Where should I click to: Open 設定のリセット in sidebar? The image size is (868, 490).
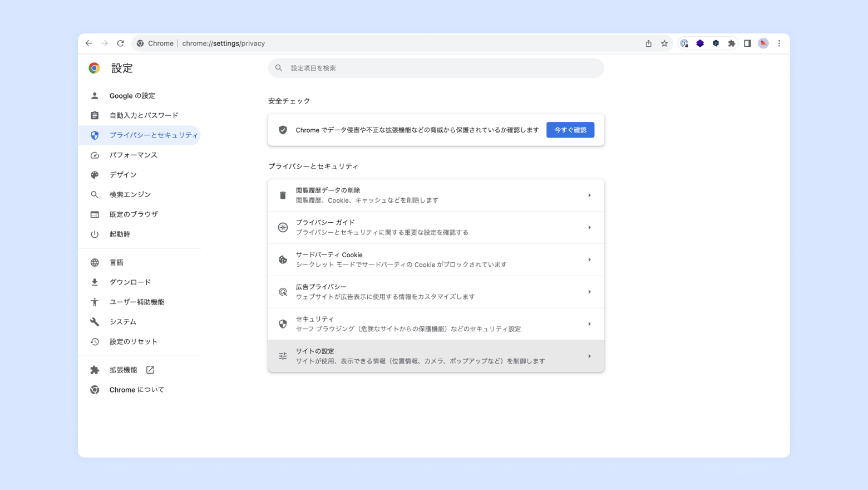139,341
